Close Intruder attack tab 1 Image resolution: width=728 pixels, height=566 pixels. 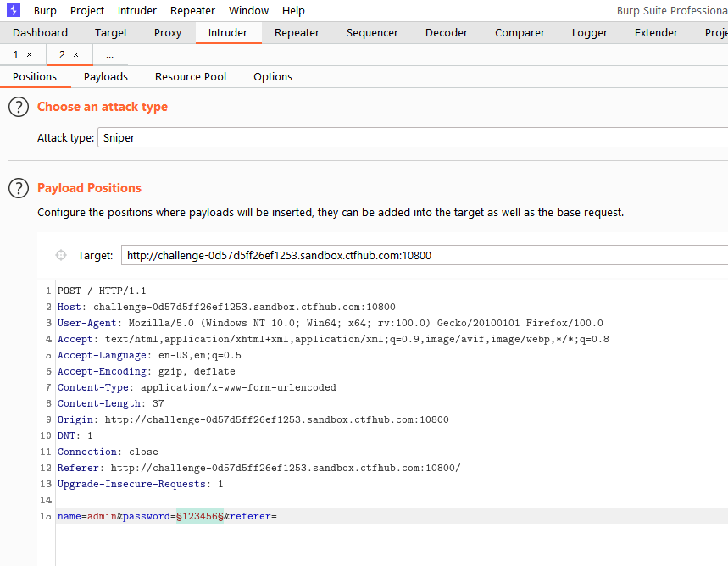point(30,55)
